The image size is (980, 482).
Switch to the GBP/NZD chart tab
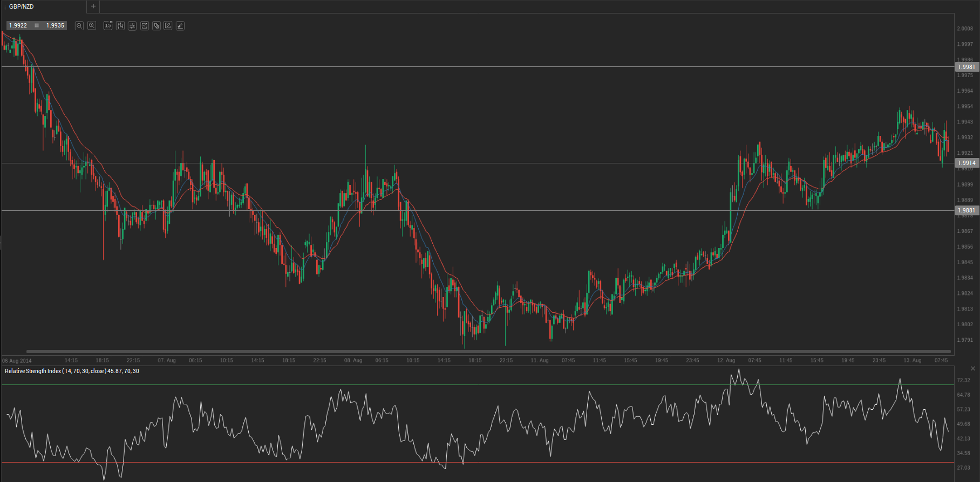tap(22, 6)
